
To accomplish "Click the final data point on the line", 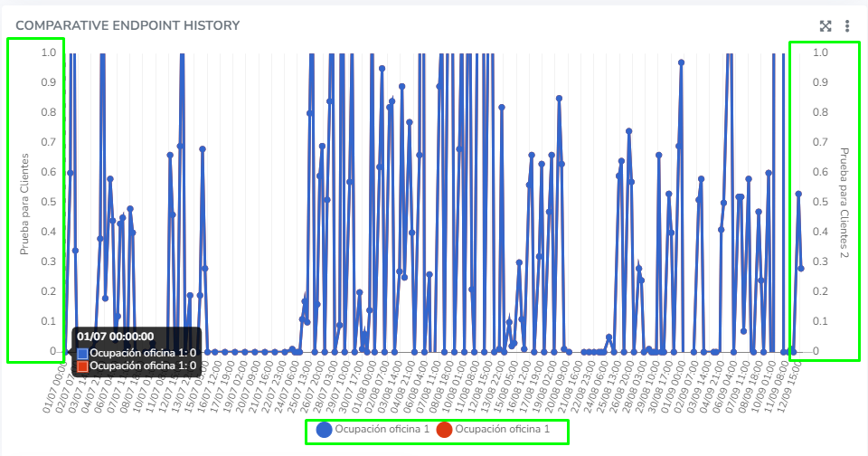I will point(801,268).
